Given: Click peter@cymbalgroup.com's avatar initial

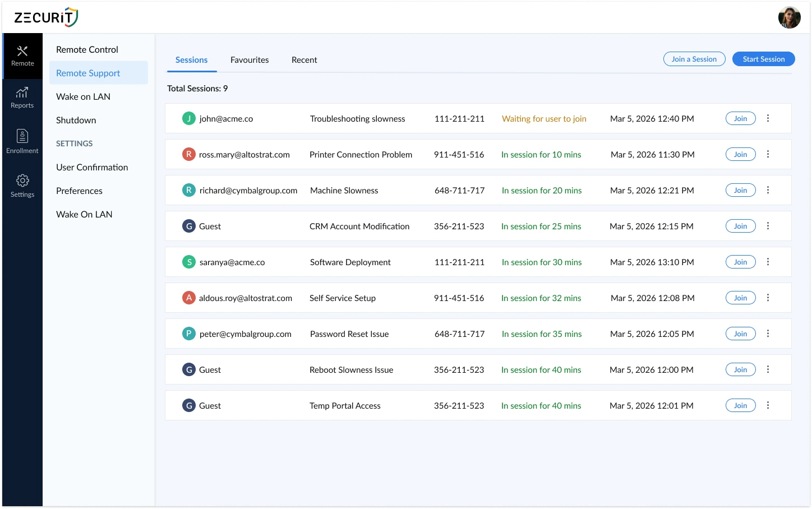Looking at the screenshot, I should [x=188, y=334].
